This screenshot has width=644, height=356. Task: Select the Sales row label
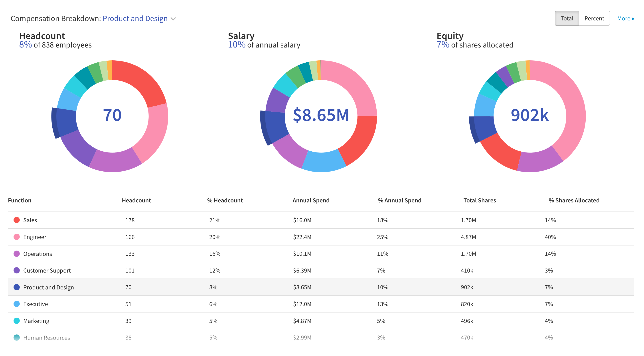coord(30,220)
